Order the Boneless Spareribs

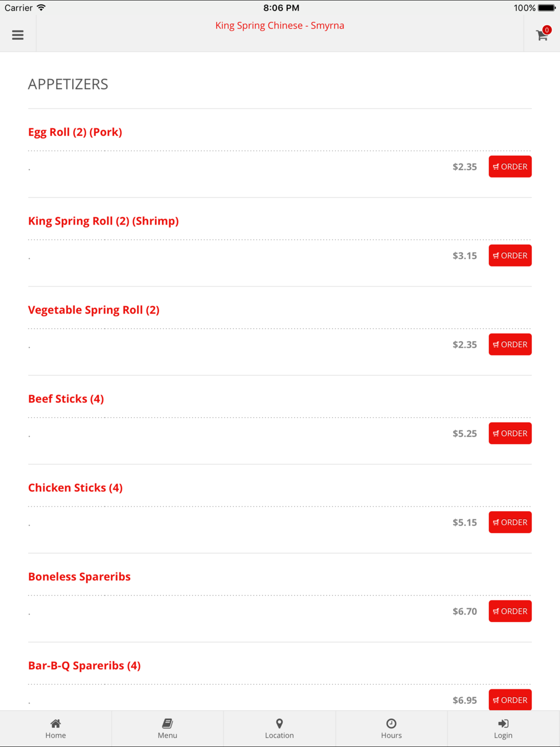(510, 611)
